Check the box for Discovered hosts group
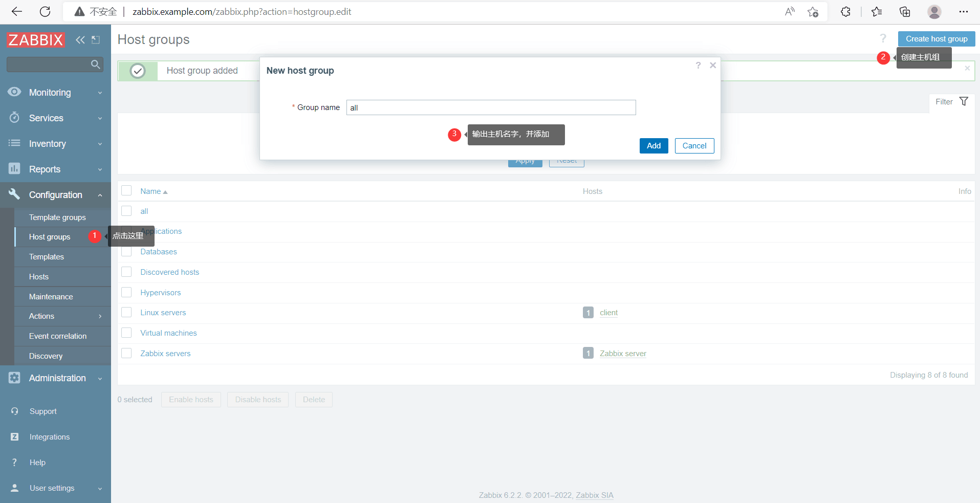 (x=126, y=272)
